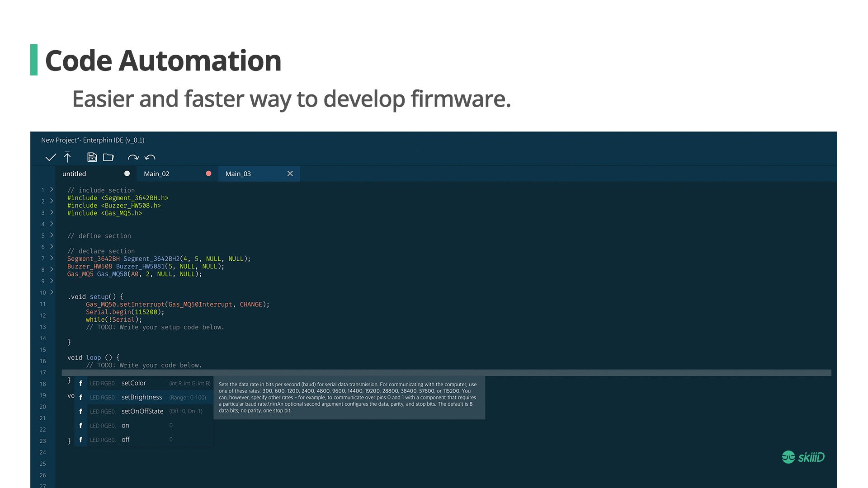This screenshot has width=868, height=488.
Task: Click the open folder icon
Action: 108,157
